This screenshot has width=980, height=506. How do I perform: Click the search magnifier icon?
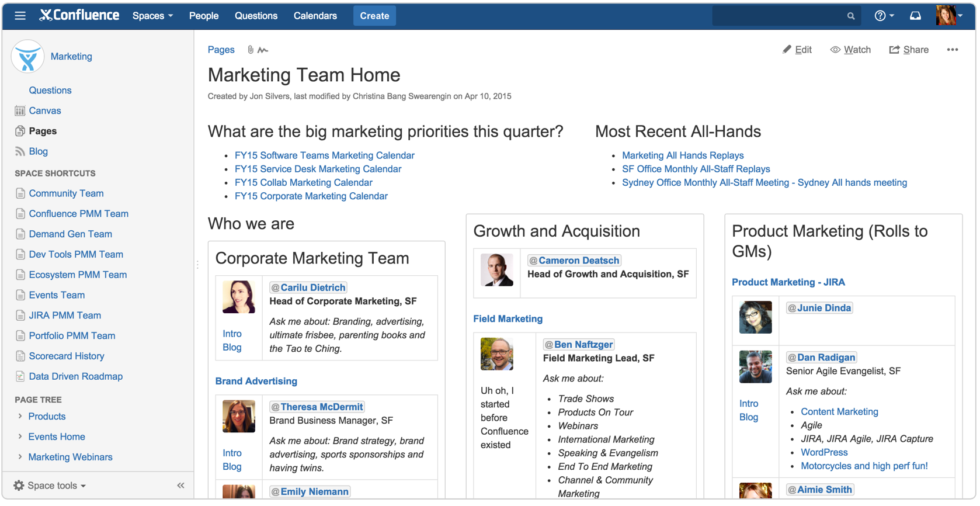click(x=851, y=16)
